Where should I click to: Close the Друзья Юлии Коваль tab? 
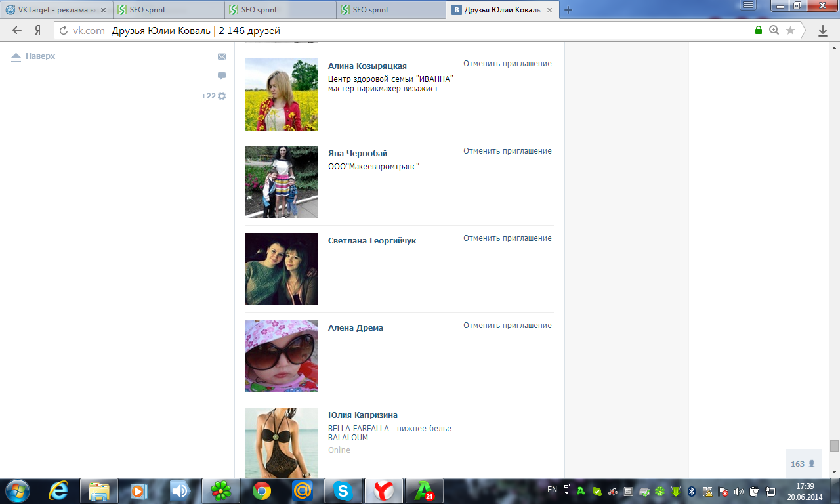coord(551,10)
